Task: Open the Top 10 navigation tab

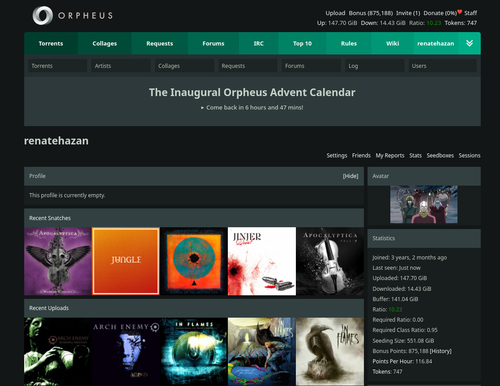Action: point(302,43)
